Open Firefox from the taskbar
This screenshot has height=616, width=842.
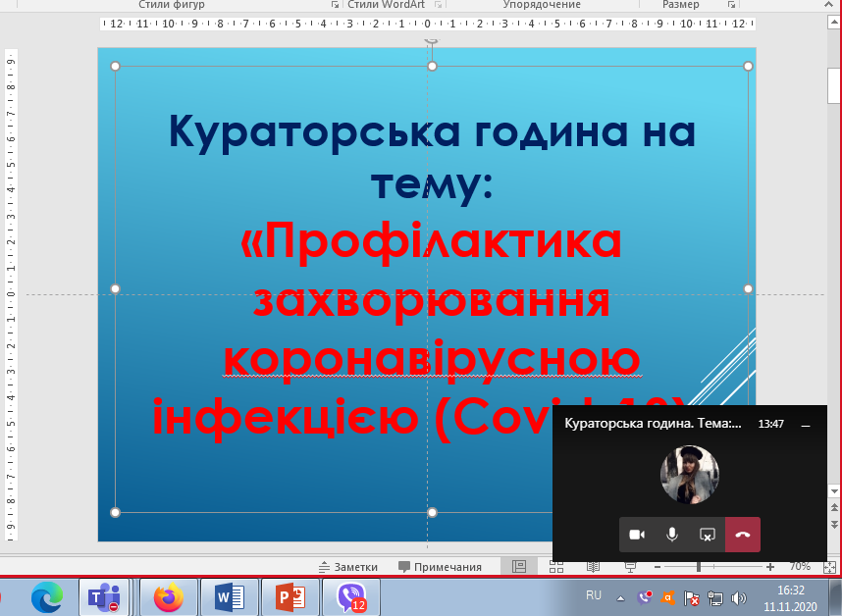[x=168, y=596]
